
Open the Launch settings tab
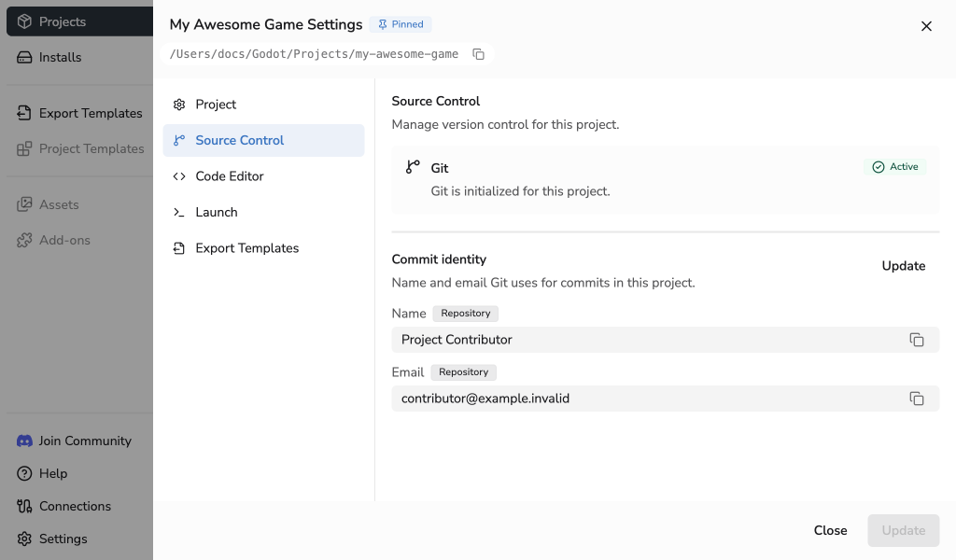point(263,212)
